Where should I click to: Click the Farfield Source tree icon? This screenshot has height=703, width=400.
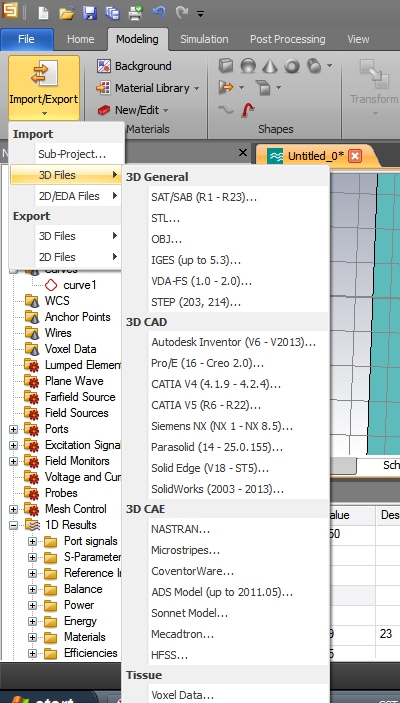click(32, 397)
